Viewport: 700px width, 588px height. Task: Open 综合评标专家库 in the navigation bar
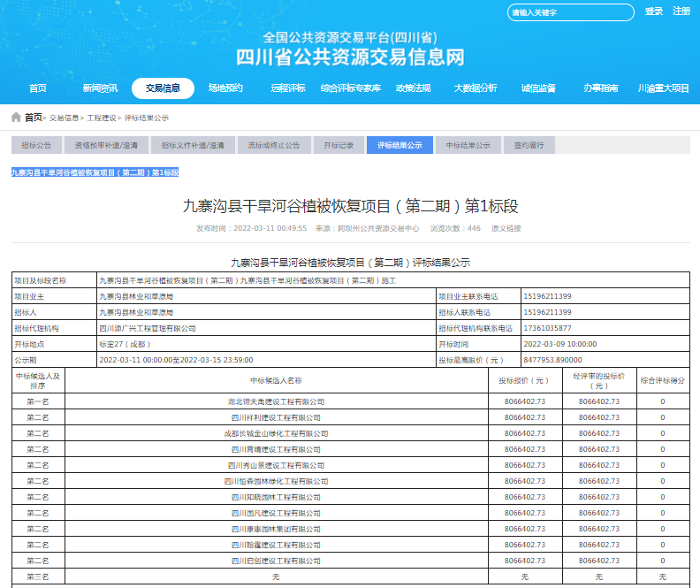350,88
